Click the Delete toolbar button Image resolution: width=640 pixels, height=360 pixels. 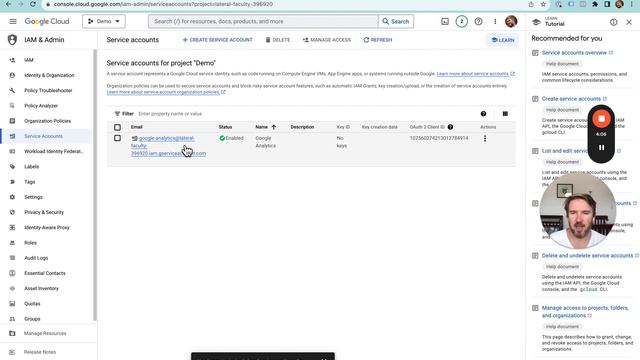pyautogui.click(x=278, y=40)
